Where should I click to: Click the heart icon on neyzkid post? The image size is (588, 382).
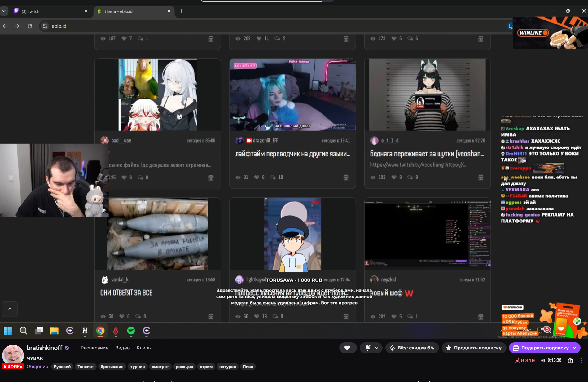394,317
